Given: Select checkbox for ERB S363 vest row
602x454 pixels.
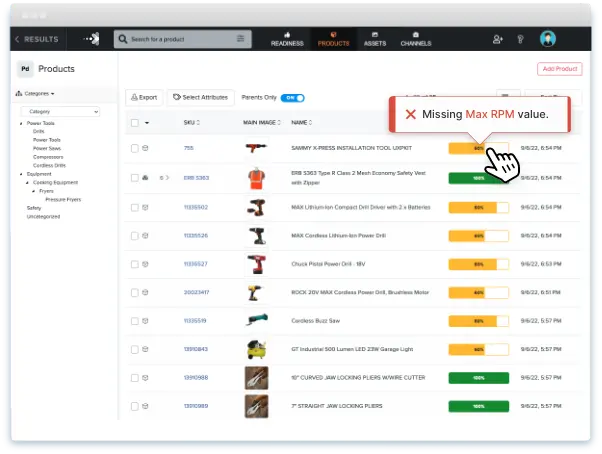Looking at the screenshot, I should pyautogui.click(x=135, y=178).
